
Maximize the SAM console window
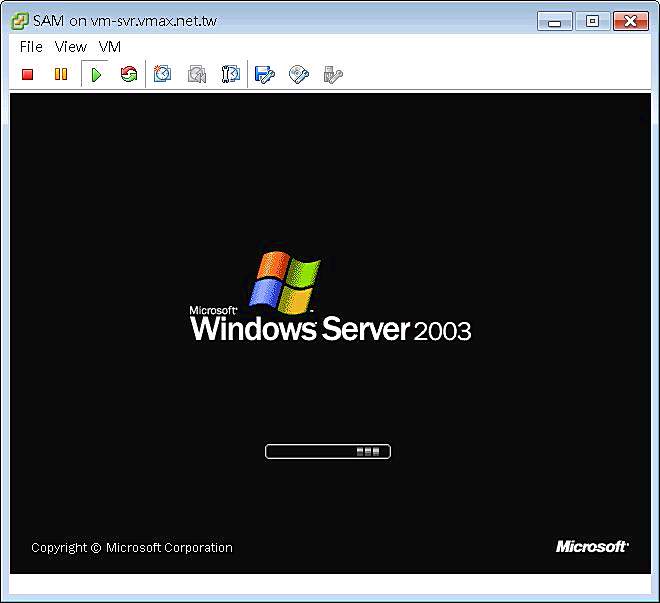pos(592,21)
